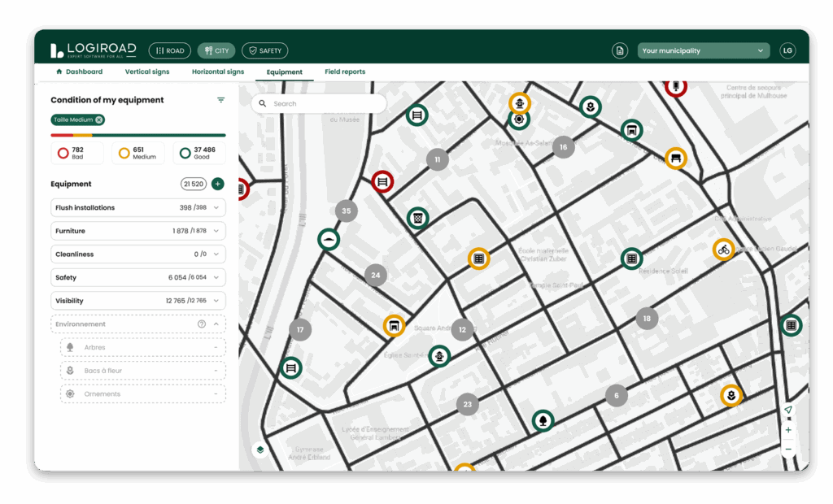Click the SAFETY module button
The width and height of the screenshot is (833, 504).
pyautogui.click(x=264, y=50)
